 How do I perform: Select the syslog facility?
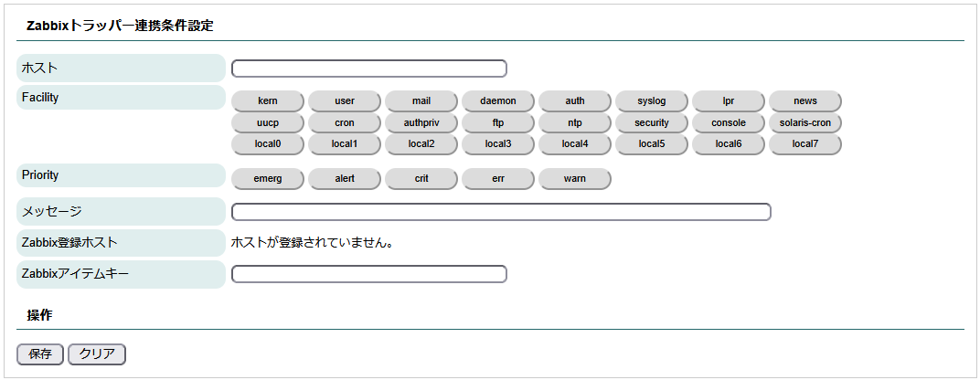tap(652, 100)
